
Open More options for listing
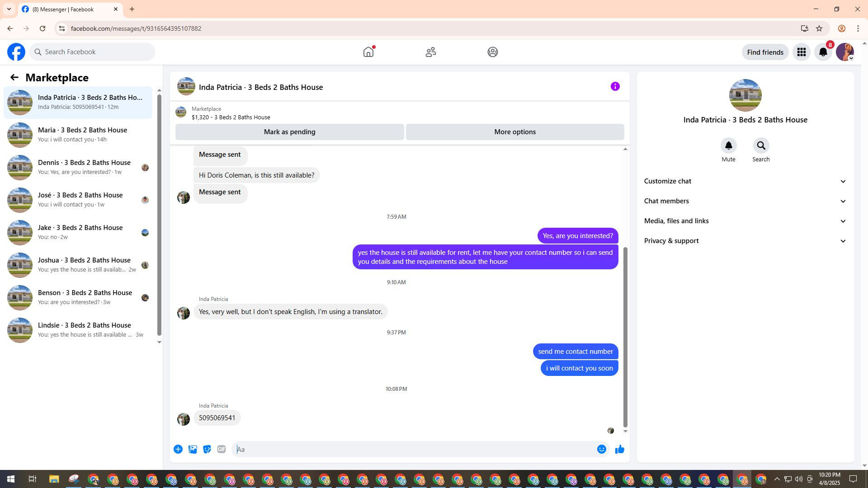(514, 132)
